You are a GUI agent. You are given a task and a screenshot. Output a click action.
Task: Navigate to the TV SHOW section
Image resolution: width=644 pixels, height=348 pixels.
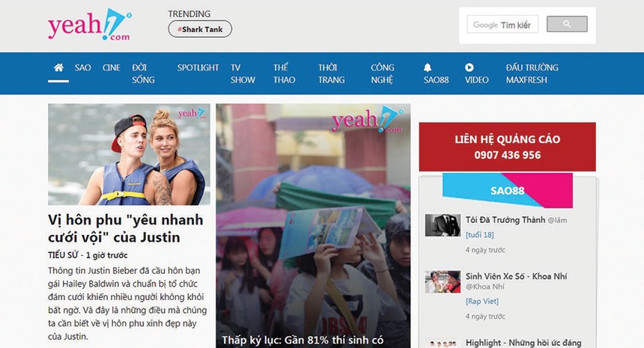(x=243, y=73)
